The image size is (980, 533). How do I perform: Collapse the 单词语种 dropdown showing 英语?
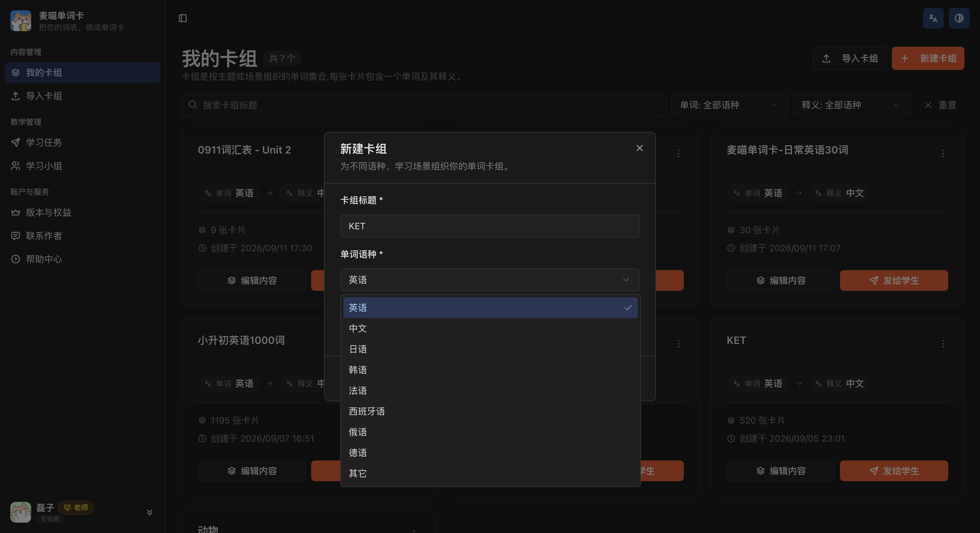pyautogui.click(x=490, y=280)
